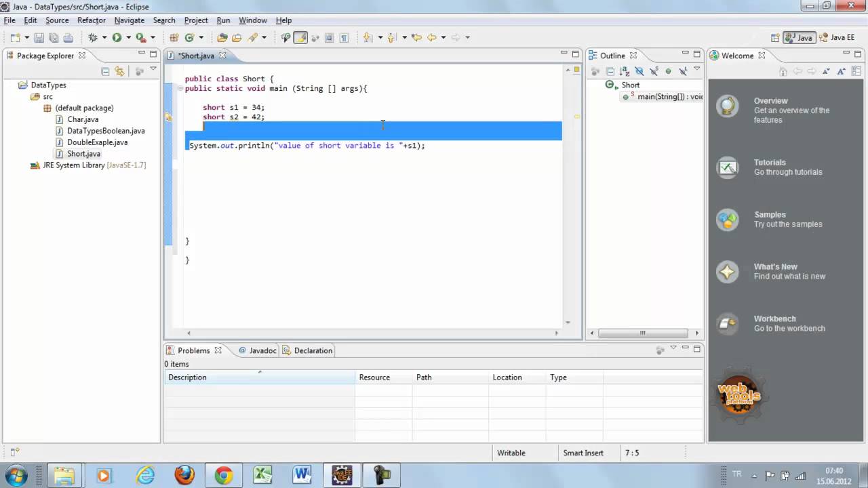Open the Debug configurations dropdown arrow
868x488 pixels.
[x=104, y=38]
